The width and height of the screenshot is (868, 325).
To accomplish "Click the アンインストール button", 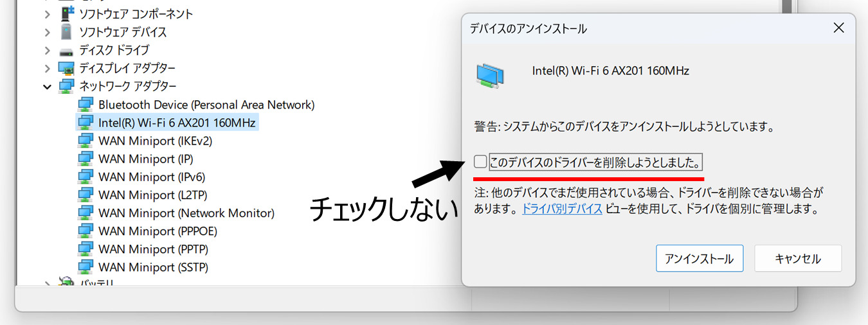I will 700,259.
